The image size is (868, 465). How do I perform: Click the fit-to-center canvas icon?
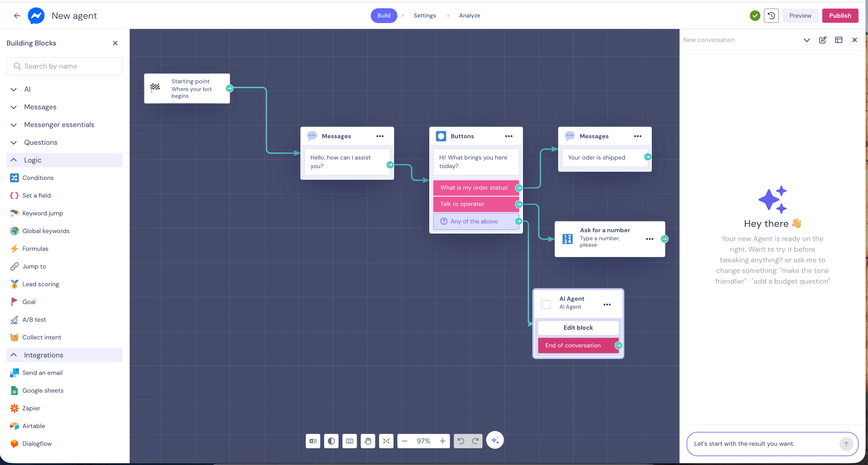pos(386,441)
